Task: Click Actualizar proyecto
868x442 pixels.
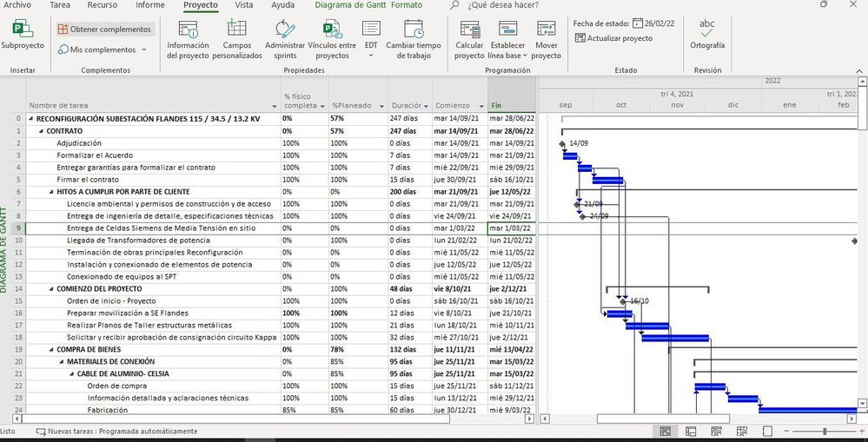Action: 613,38
